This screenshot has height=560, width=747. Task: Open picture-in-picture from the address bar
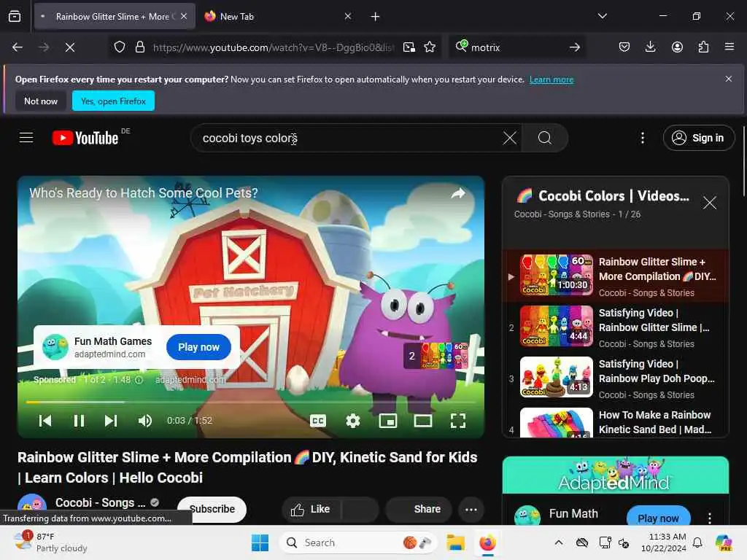pos(409,47)
